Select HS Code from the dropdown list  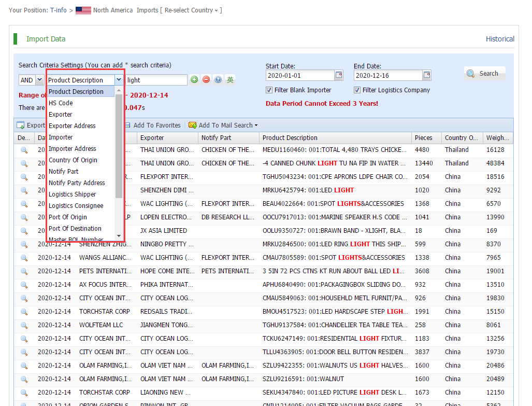(x=61, y=103)
